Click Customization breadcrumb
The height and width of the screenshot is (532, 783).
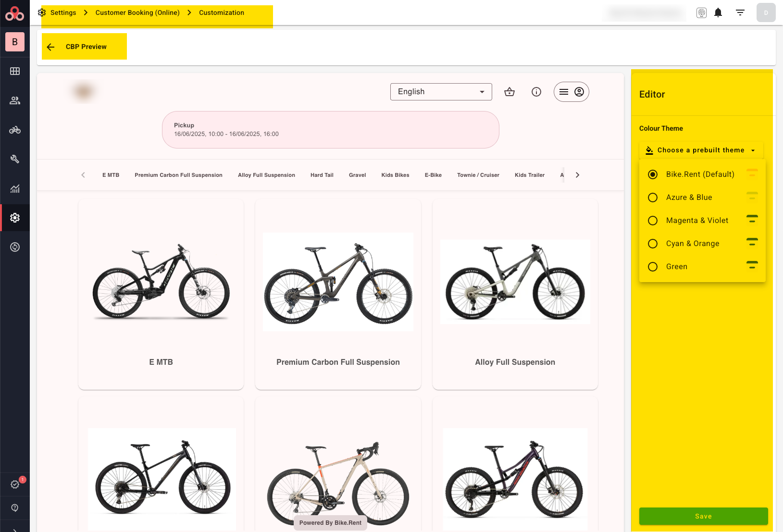point(222,12)
